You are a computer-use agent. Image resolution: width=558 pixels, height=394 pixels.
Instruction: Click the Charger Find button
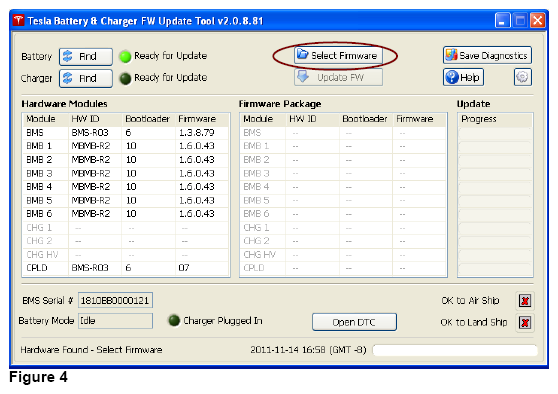pyautogui.click(x=86, y=78)
